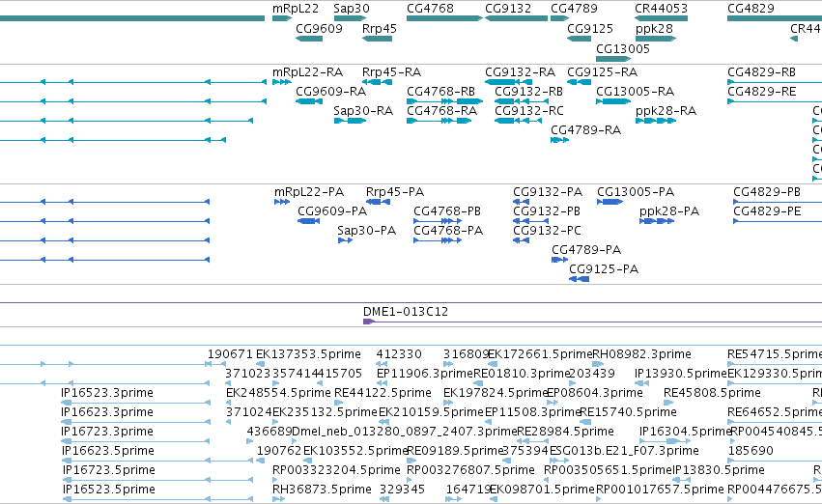The image size is (822, 504).
Task: Open EST RE44122.5prime
Action: point(338,403)
